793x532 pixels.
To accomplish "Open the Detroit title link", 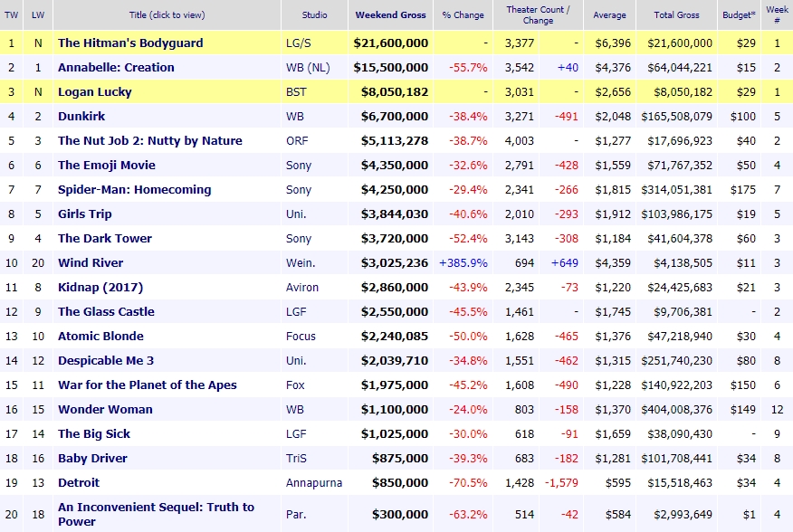I will (79, 483).
